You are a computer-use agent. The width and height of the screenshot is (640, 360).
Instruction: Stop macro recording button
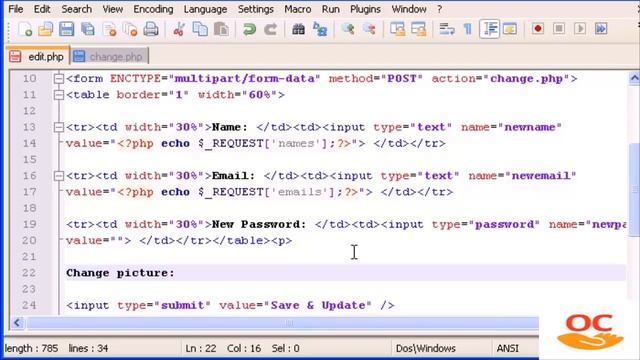coord(559,29)
